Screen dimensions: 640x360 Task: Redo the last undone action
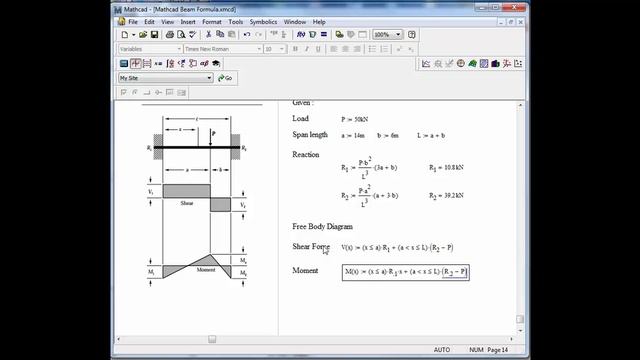(x=258, y=35)
